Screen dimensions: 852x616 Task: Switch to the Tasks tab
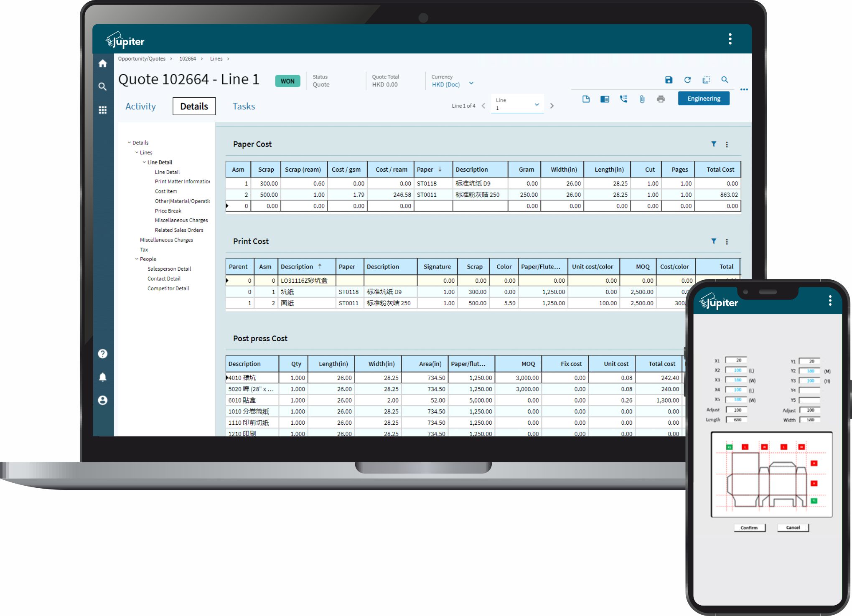(244, 106)
